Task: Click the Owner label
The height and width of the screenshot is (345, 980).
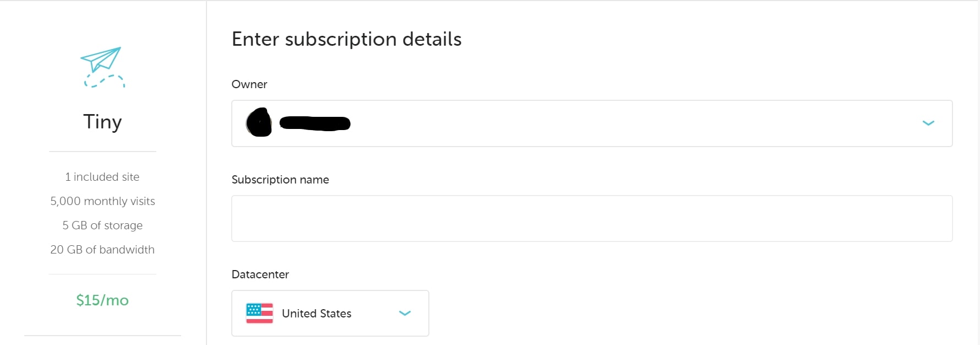Action: pyautogui.click(x=249, y=84)
